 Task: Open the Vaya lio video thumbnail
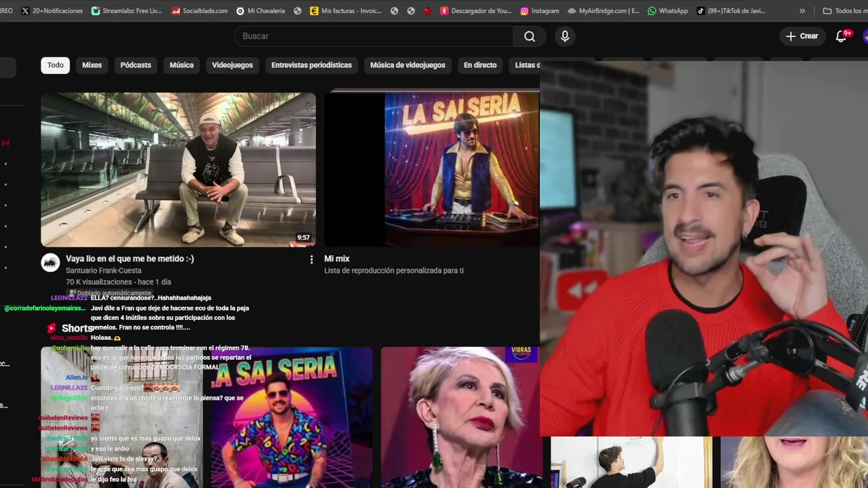[x=178, y=169]
